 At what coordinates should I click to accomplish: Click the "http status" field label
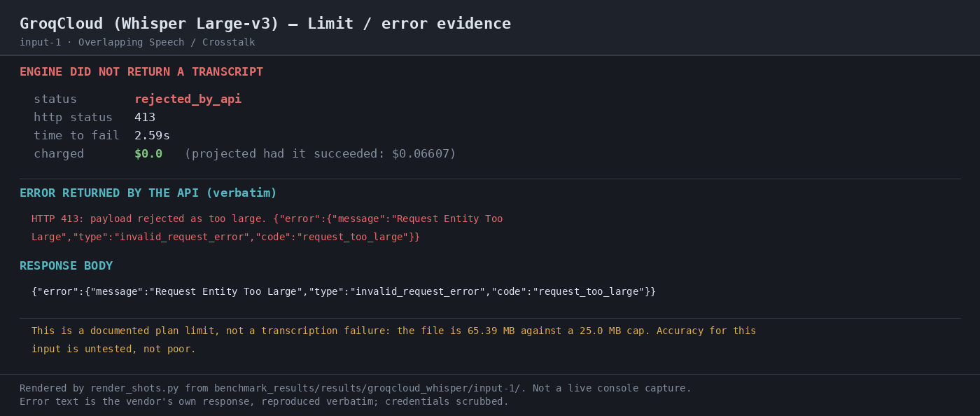pyautogui.click(x=73, y=118)
